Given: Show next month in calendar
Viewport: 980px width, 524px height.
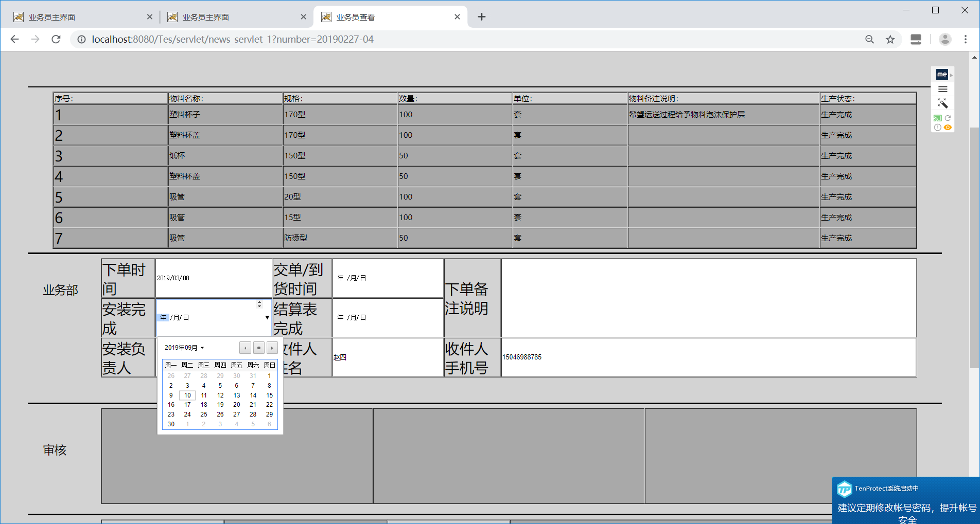Looking at the screenshot, I should [272, 348].
